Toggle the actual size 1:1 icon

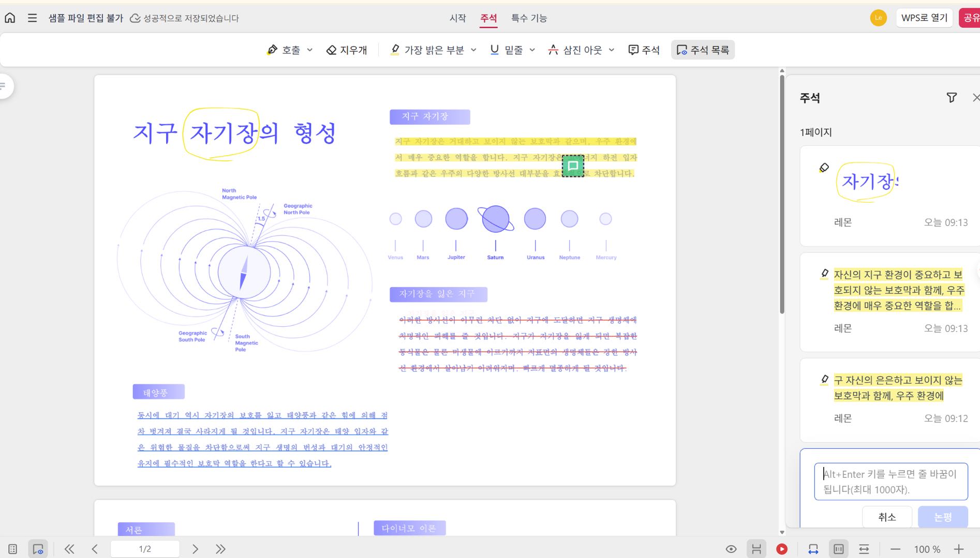839,549
